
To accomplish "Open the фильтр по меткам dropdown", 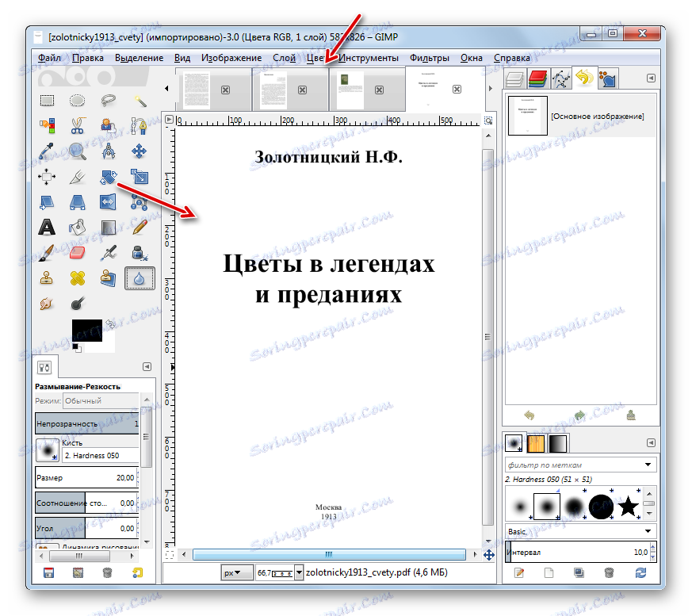I will (x=581, y=465).
